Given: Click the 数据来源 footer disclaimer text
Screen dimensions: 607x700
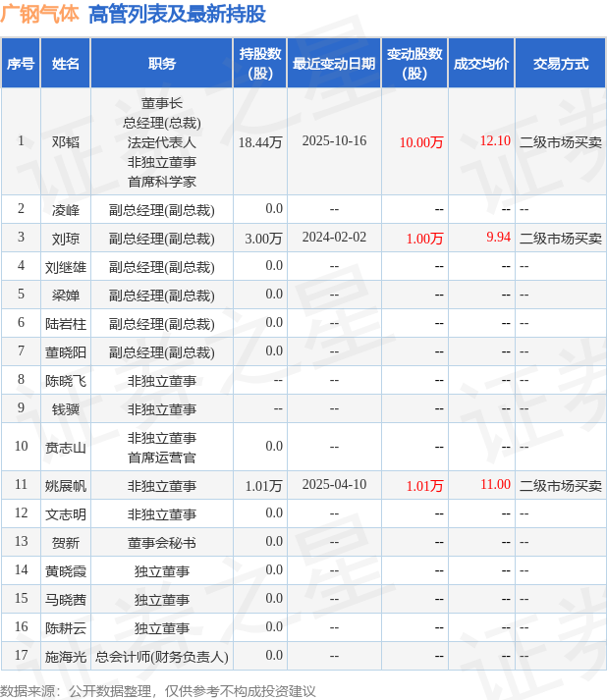Looking at the screenshot, I should point(158,691).
